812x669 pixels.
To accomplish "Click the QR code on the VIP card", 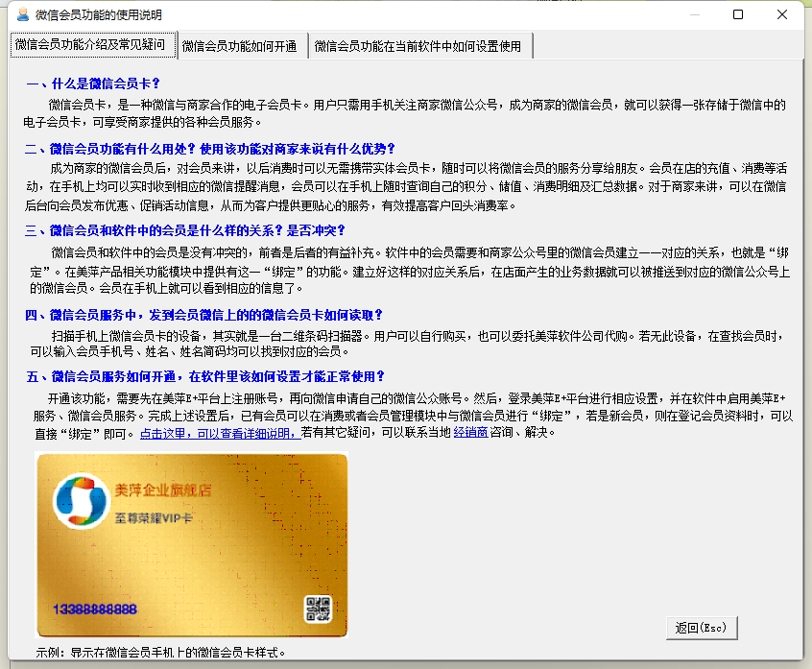I will (x=318, y=609).
